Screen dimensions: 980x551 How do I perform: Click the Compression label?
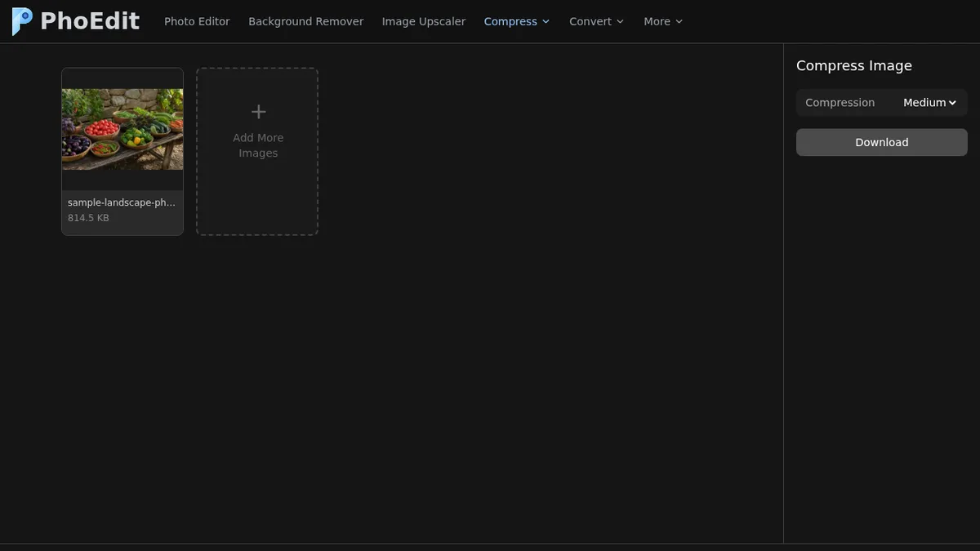(x=840, y=103)
